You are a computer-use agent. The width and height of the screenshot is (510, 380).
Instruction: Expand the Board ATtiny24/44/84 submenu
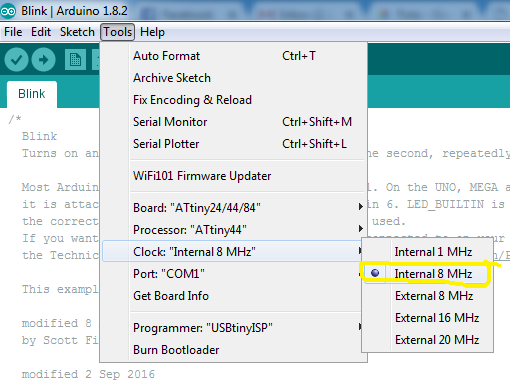pyautogui.click(x=233, y=208)
